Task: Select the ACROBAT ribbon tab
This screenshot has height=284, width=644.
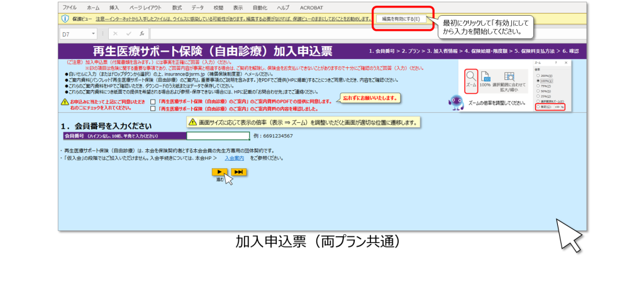Action: click(x=311, y=8)
